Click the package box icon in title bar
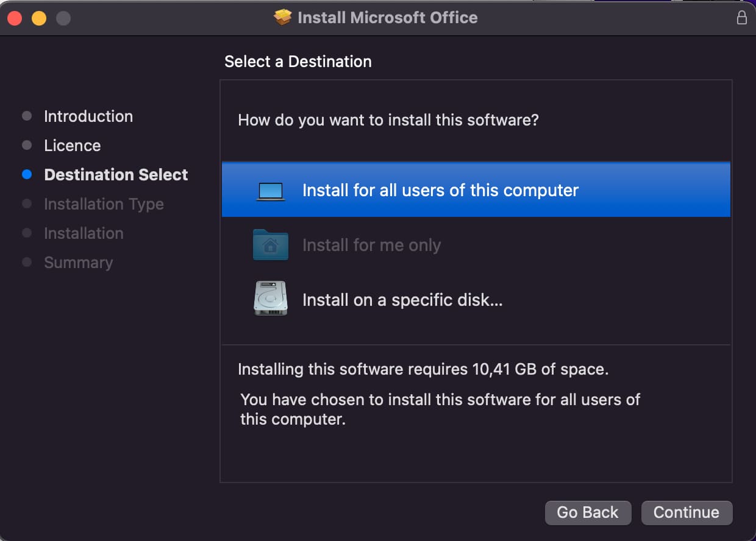Screen dimensions: 756x541 (x=283, y=18)
